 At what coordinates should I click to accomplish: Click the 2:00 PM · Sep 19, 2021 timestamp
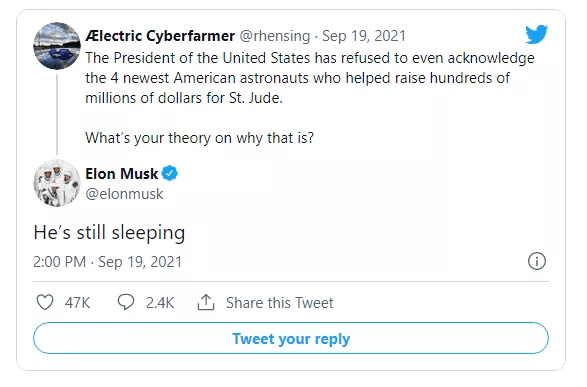(108, 262)
